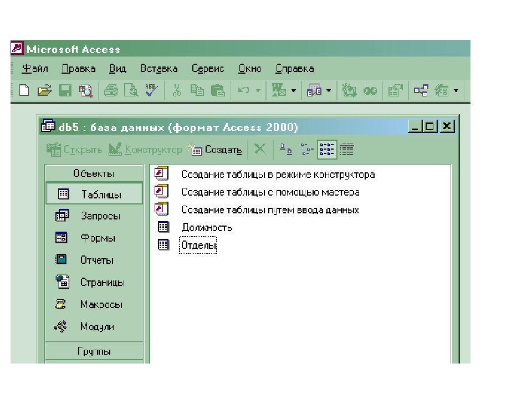This screenshot has height=399, width=532.
Task: Click the Cut scissors icon
Action: tap(176, 90)
